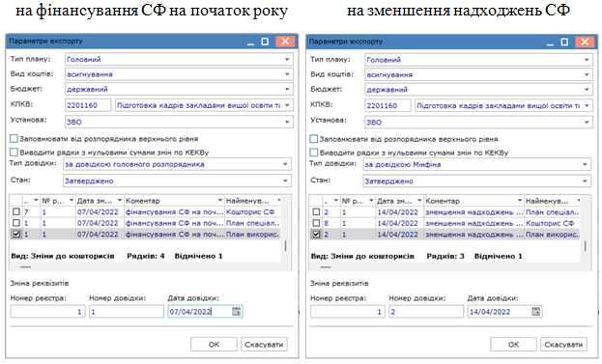Viewport: 602px width, 364px height.
Task: Open Тип плану dropdown in right dialog
Action: (587, 60)
